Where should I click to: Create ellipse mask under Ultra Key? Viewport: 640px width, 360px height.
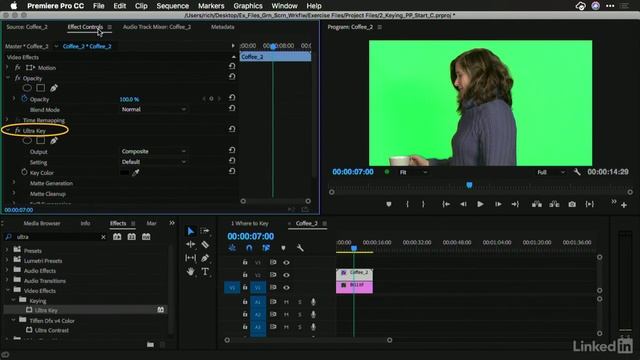click(x=27, y=141)
